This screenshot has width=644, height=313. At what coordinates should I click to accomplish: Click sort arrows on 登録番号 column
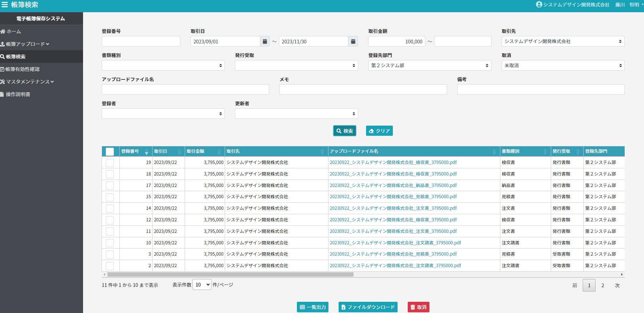146,151
